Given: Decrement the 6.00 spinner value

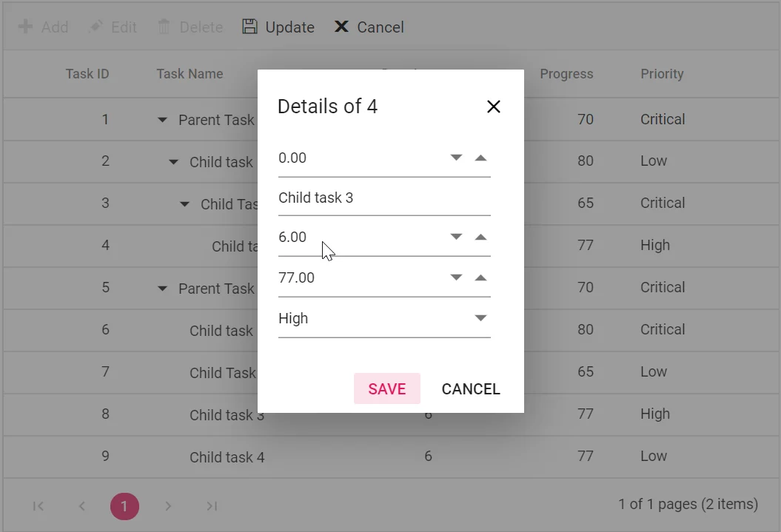Looking at the screenshot, I should click(457, 237).
